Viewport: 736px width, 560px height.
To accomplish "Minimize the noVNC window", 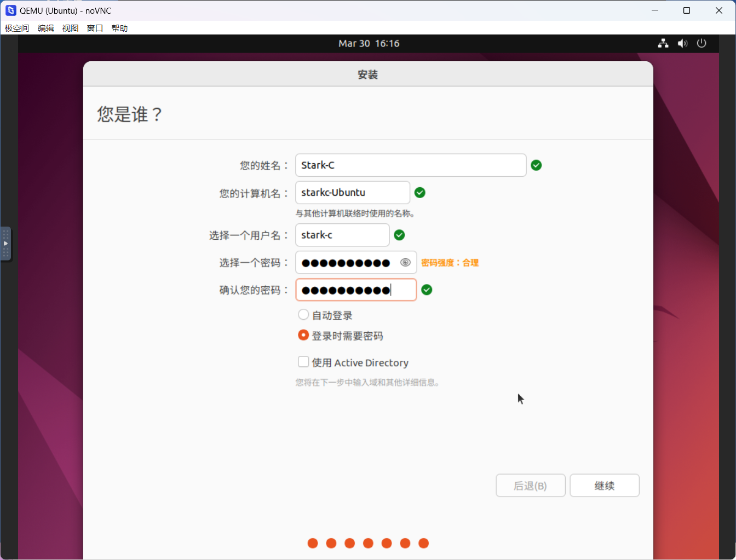I will pos(655,10).
